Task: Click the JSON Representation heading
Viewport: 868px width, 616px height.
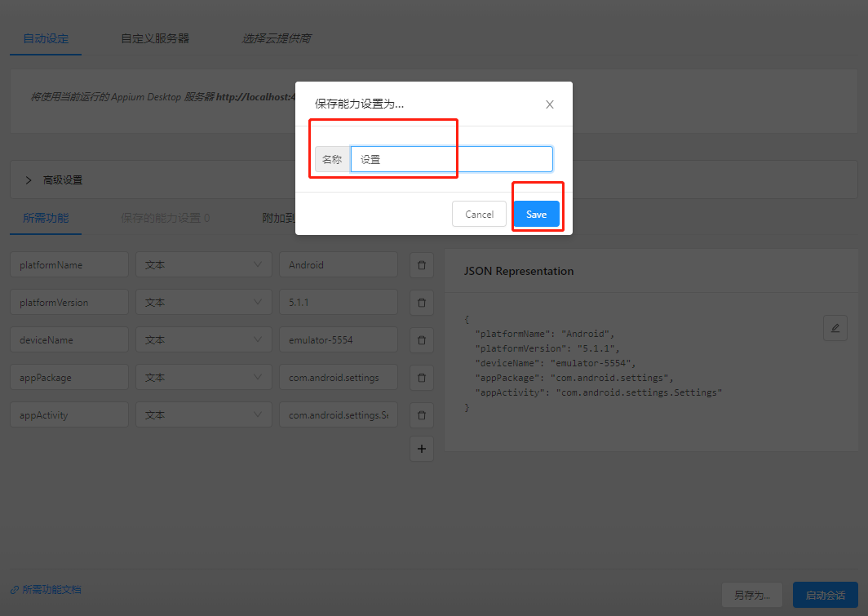Action: tap(519, 271)
